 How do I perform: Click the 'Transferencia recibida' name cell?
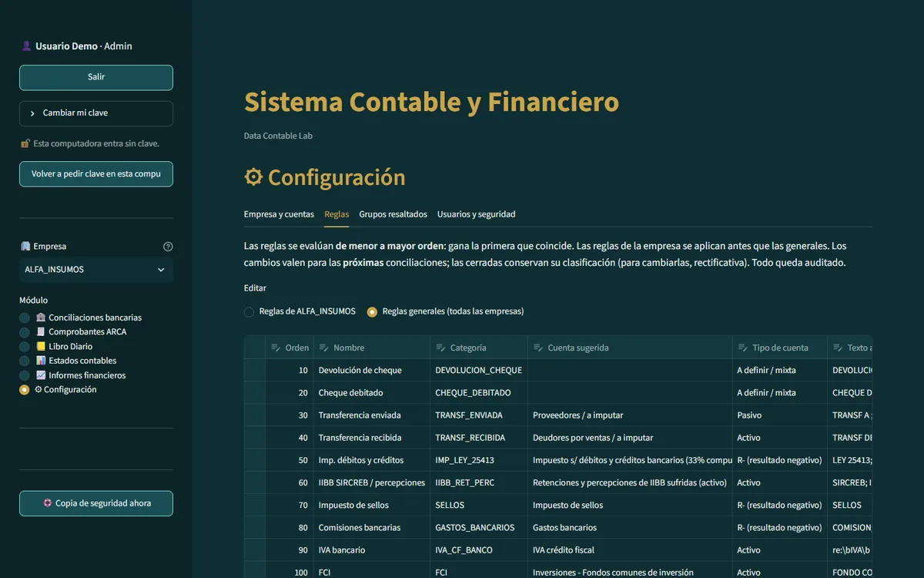coord(372,438)
